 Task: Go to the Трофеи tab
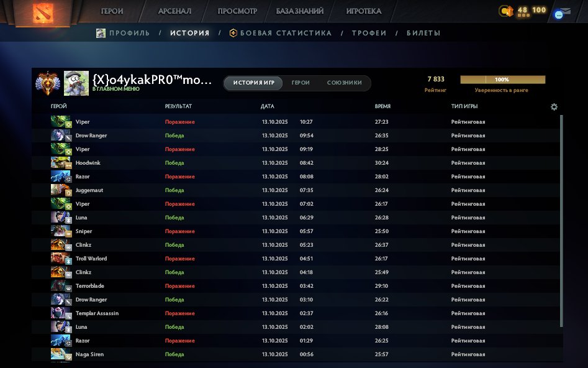coord(369,33)
